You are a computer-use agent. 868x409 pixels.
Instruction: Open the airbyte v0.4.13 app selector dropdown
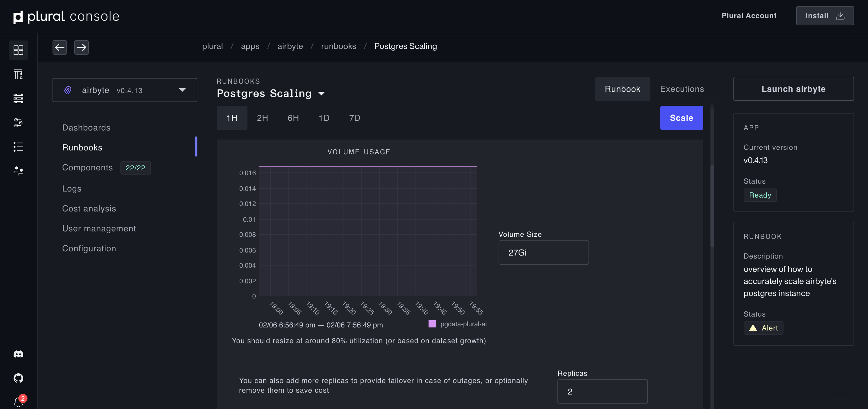point(125,90)
